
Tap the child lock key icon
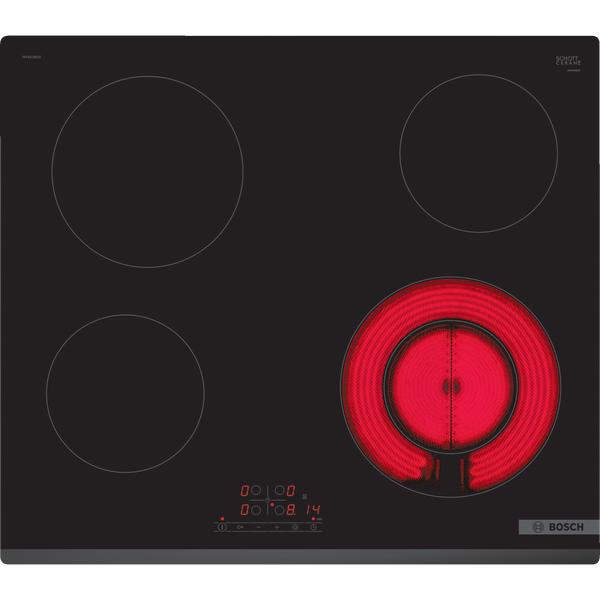240,526
